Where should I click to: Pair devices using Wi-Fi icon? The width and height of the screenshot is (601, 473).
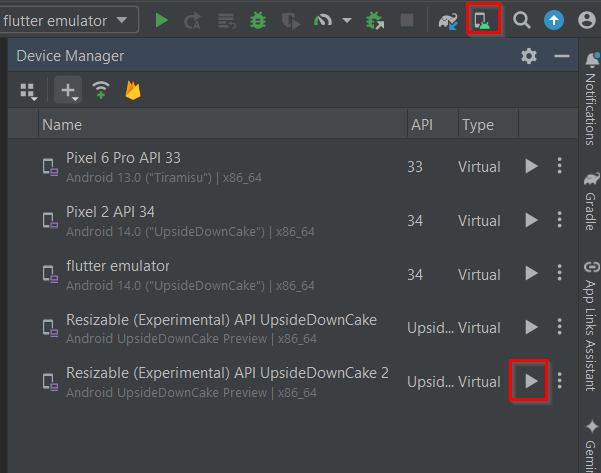(x=101, y=90)
